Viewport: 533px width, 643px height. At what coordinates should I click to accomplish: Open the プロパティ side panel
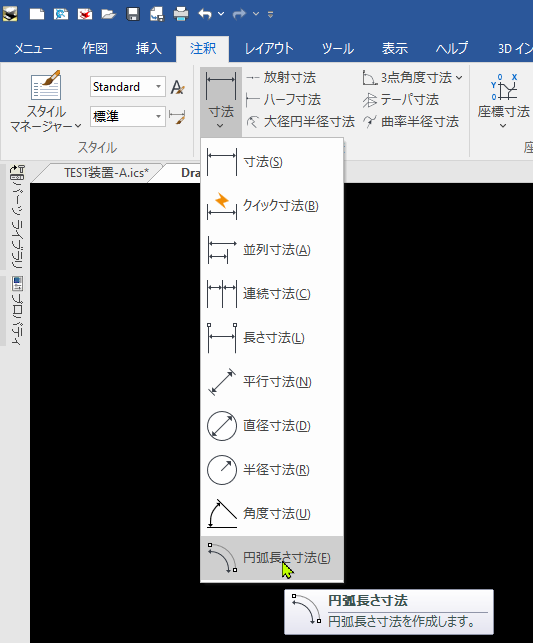pos(17,310)
